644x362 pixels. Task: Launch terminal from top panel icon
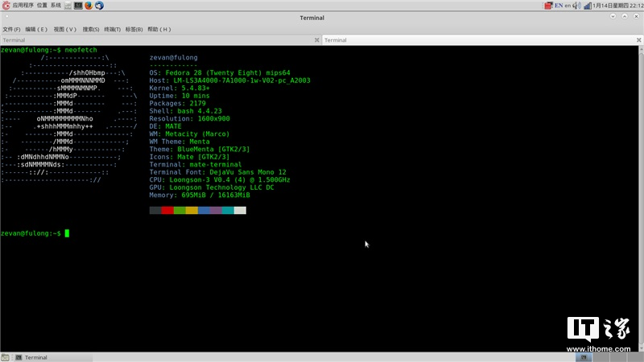coord(78,6)
